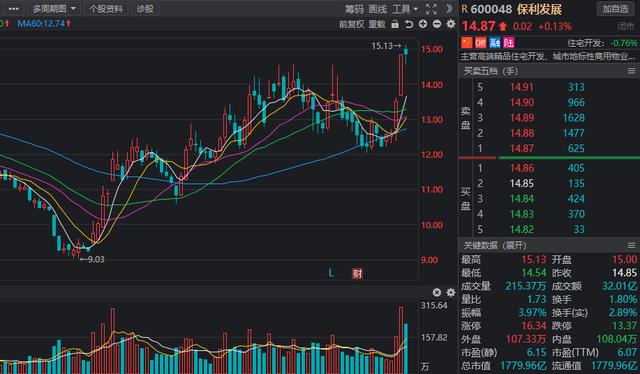Viewport: 640px width, 374px height.
Task: Click sell level 3 volume 1628
Action: pyautogui.click(x=573, y=118)
